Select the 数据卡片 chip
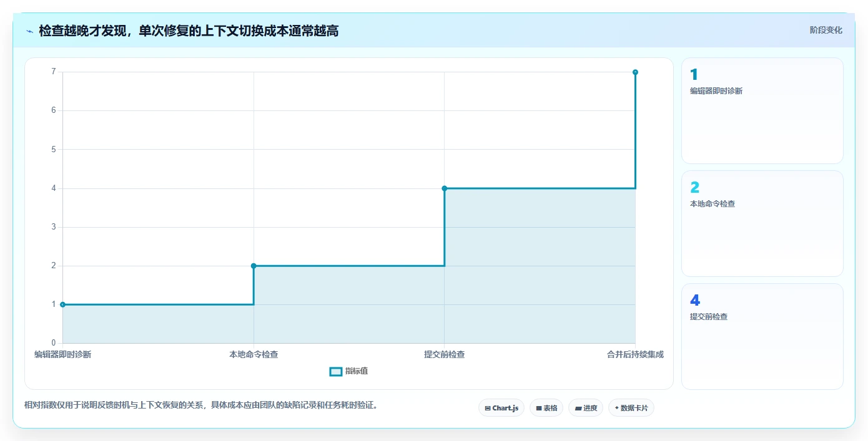Viewport: 868px width, 441px height. pos(631,408)
